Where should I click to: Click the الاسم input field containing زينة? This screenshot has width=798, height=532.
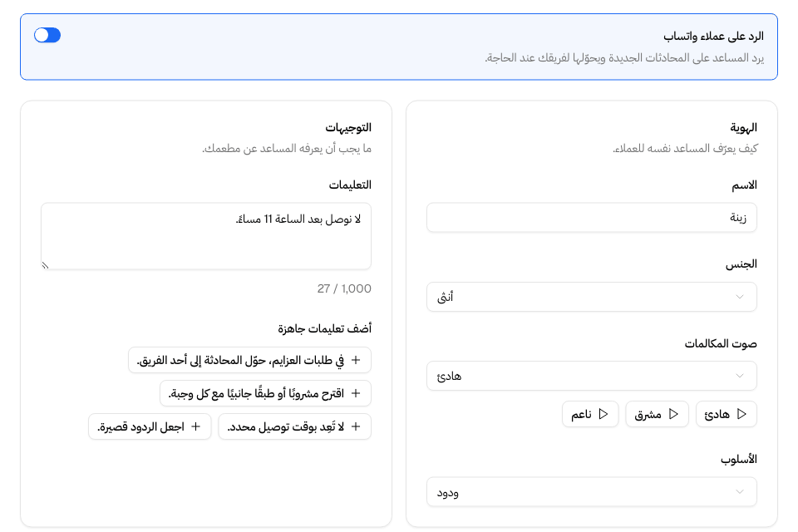(591, 218)
